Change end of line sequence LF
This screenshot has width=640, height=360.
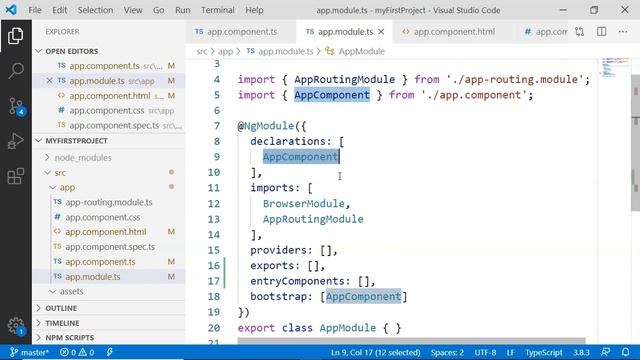(x=511, y=352)
